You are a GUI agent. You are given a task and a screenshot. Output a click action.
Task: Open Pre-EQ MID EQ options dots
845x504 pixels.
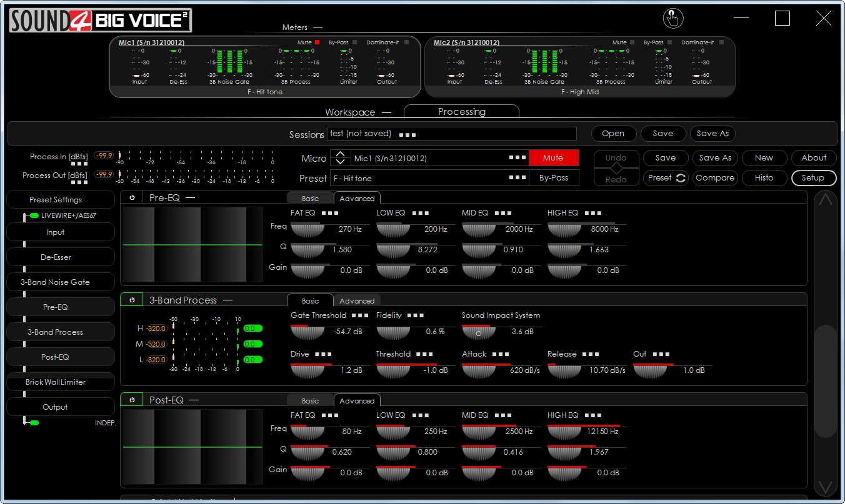point(503,213)
